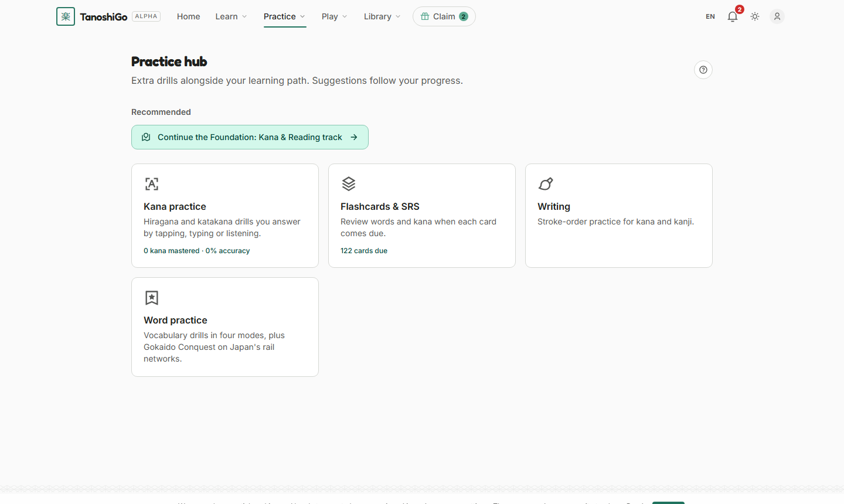Open the user profile avatar
This screenshot has width=844, height=504.
point(777,16)
